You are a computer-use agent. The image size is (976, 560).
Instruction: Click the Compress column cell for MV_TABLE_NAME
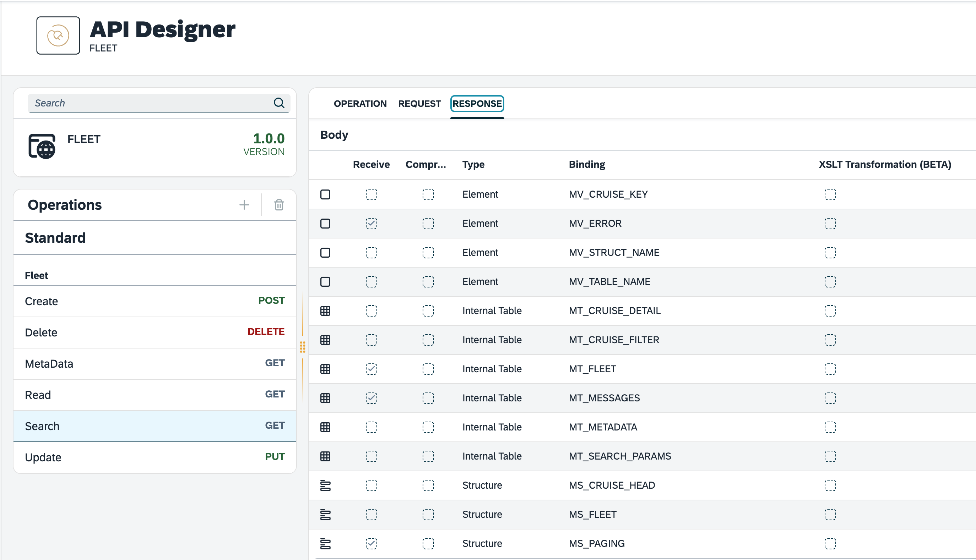[x=428, y=281]
